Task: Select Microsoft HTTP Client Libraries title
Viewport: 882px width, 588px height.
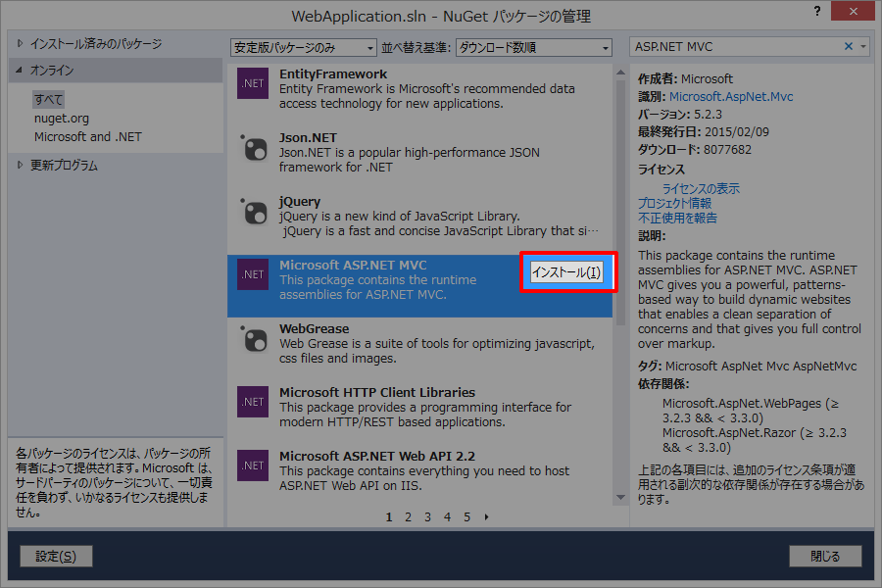Action: (x=377, y=392)
